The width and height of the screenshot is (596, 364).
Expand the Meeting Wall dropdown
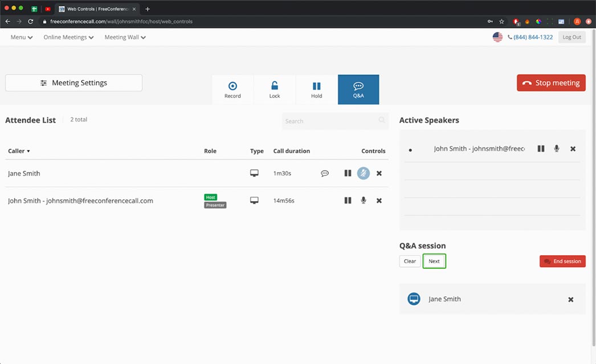point(125,37)
